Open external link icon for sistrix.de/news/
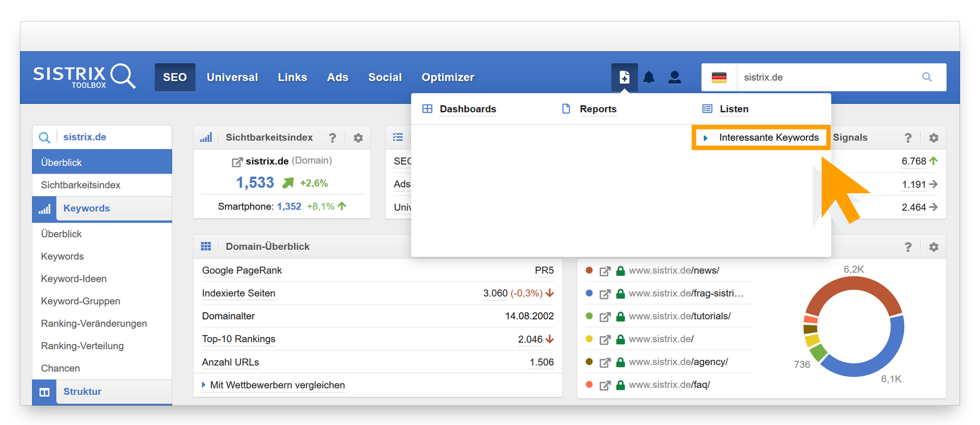Image resolution: width=980 pixels, height=425 pixels. [x=605, y=271]
